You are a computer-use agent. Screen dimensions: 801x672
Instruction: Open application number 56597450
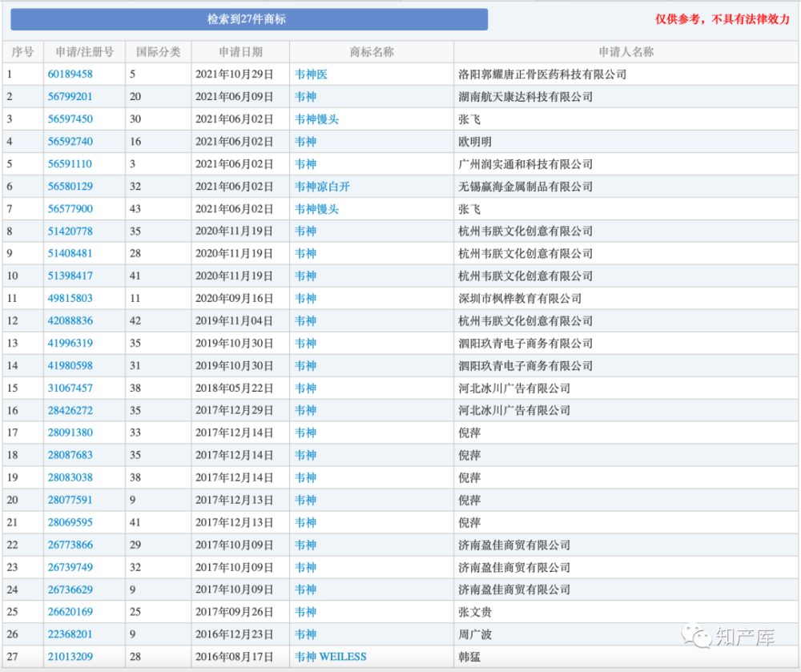coord(70,119)
